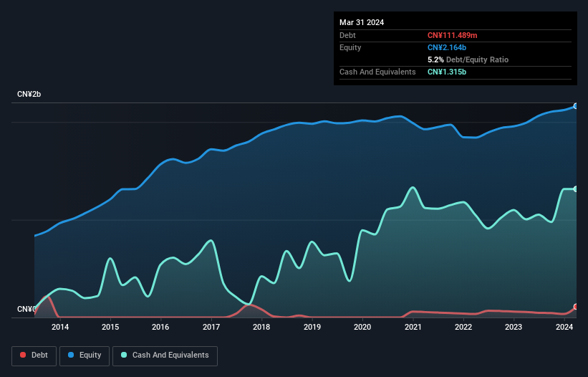Image resolution: width=588 pixels, height=377 pixels.
Task: Click the teal Cash And Equivalents legend dot
Action: point(124,355)
